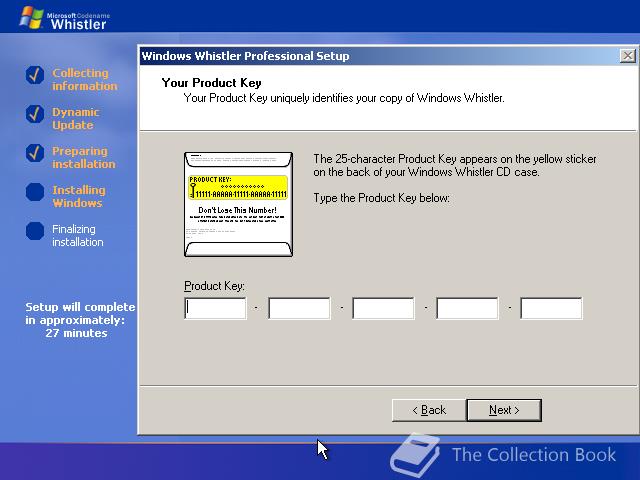Click the Windows flag logo

(31, 18)
